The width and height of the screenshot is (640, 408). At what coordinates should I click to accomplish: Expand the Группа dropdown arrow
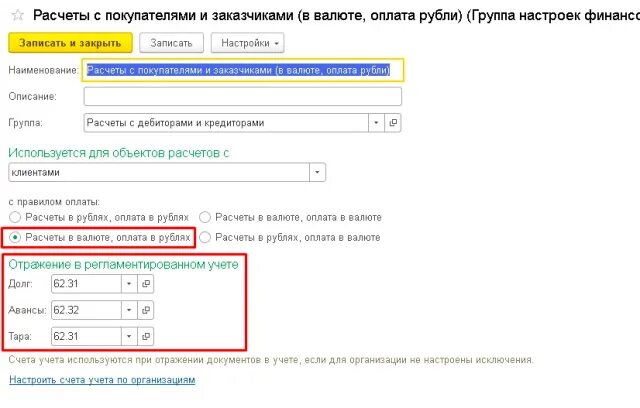[x=376, y=123]
